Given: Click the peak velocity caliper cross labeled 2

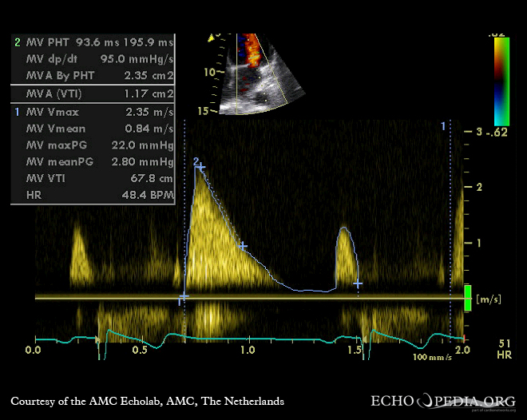Looking at the screenshot, I should 201,168.
